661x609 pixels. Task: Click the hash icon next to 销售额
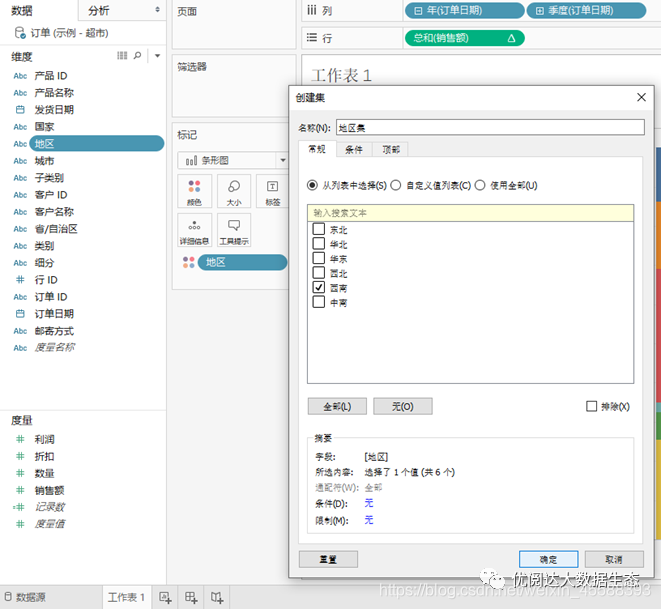pos(20,490)
